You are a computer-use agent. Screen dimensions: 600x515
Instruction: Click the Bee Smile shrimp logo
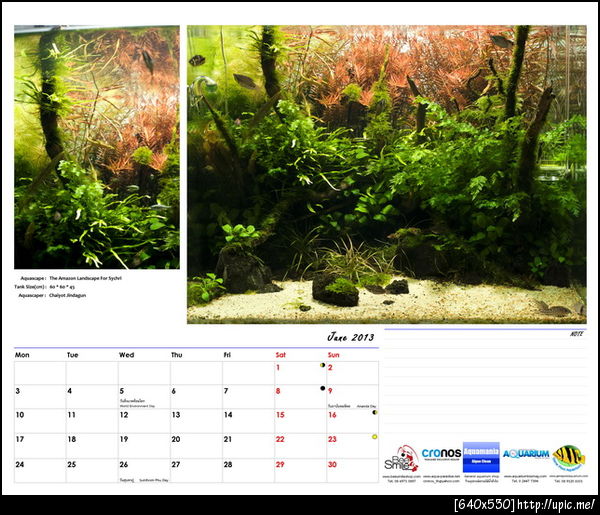pyautogui.click(x=401, y=458)
